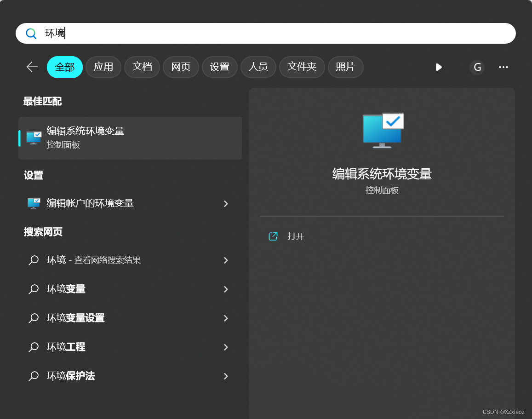Choose the 环境变量 web suggestion
This screenshot has width=532, height=419.
(x=130, y=289)
